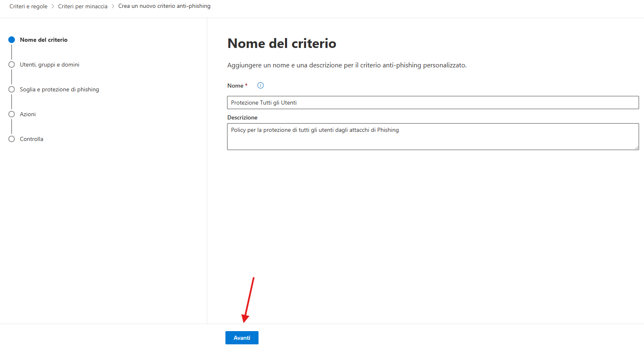Select the Nome del criterio step
The width and height of the screenshot is (644, 346).
pos(44,40)
